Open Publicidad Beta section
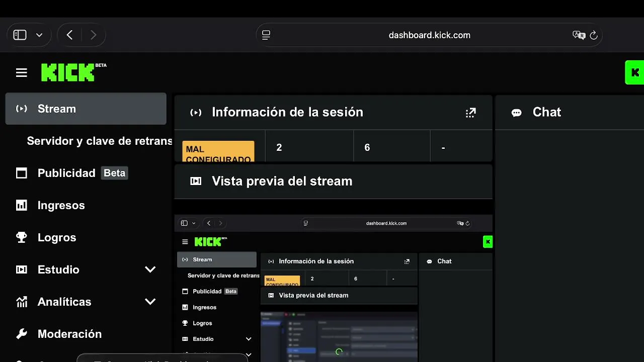The height and width of the screenshot is (362, 644). tap(83, 173)
